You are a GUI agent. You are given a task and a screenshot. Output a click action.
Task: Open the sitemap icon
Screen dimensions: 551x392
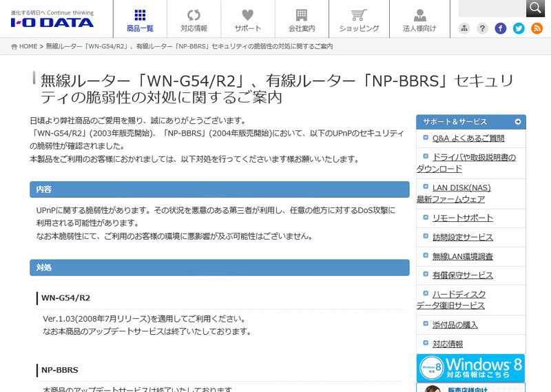(x=464, y=28)
